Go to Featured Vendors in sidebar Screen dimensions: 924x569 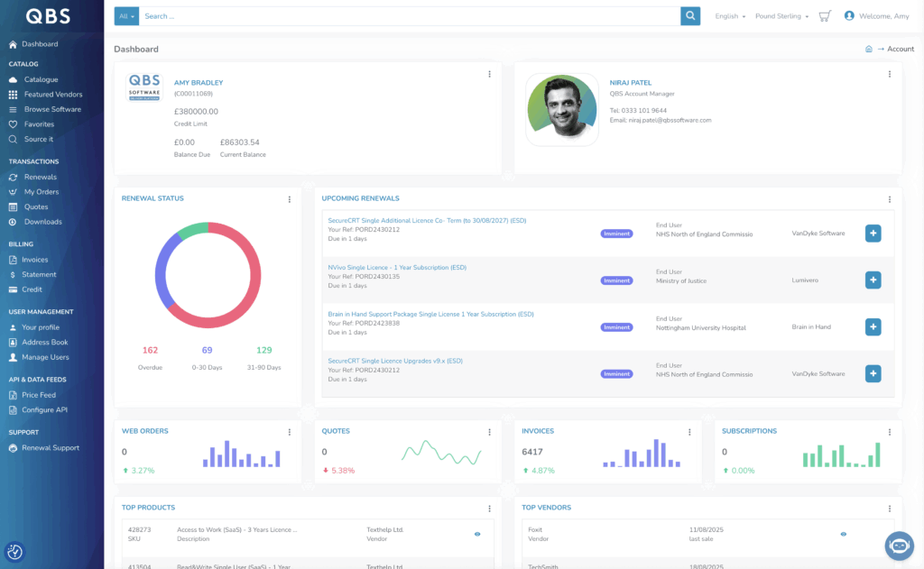point(53,95)
